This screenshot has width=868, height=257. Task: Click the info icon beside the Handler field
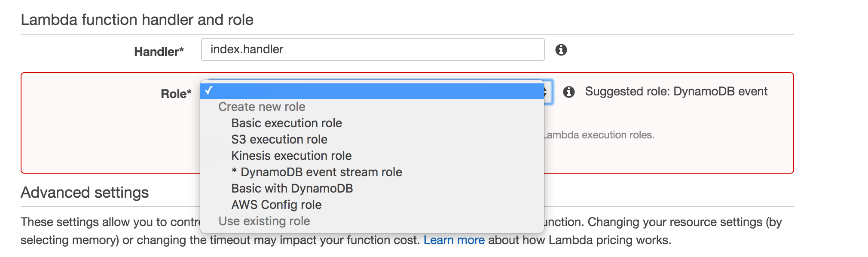pos(561,50)
